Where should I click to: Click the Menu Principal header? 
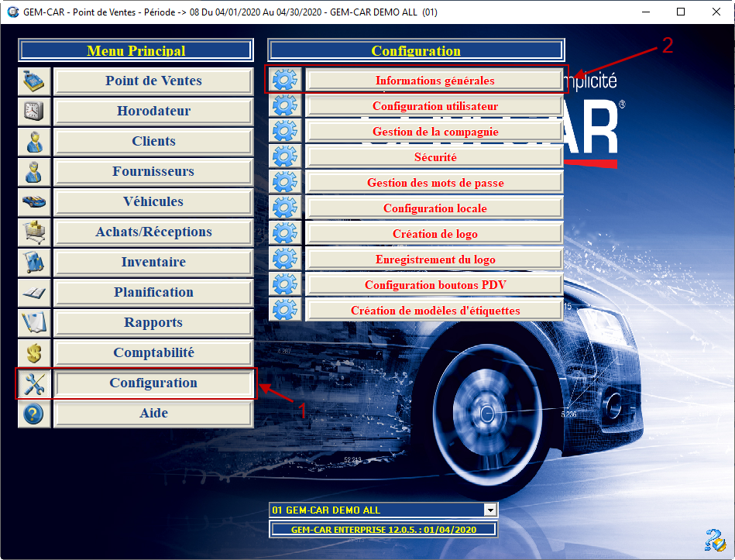coord(136,50)
